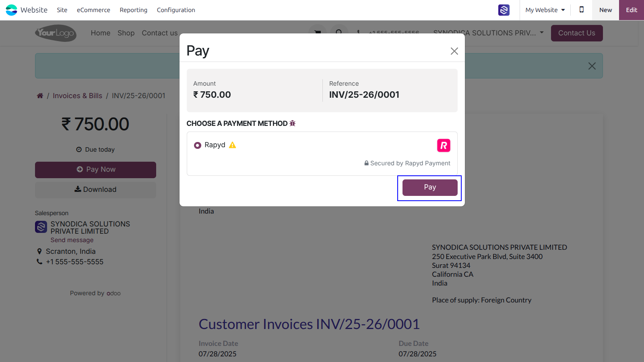Click the Pay button in dialog

click(430, 187)
